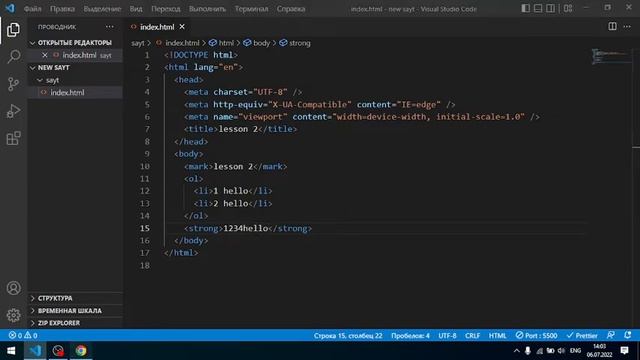Open the Терминал menu
The width and height of the screenshot is (640, 360).
251,9
